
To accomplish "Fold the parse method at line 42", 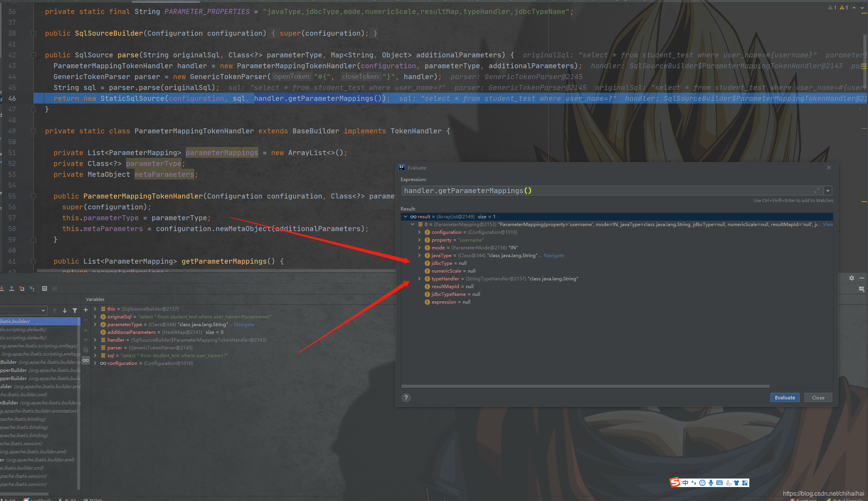I will pyautogui.click(x=34, y=55).
